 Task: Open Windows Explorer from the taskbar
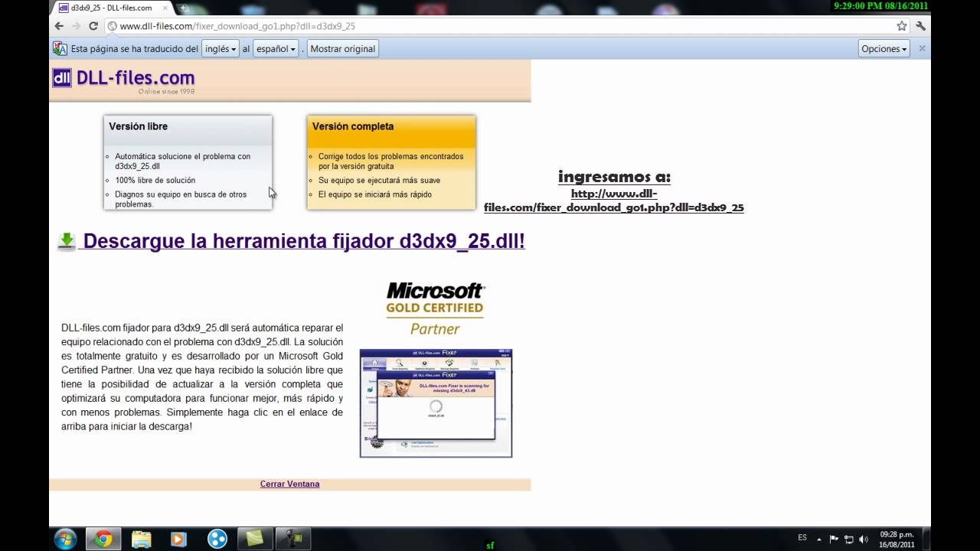[x=141, y=539]
